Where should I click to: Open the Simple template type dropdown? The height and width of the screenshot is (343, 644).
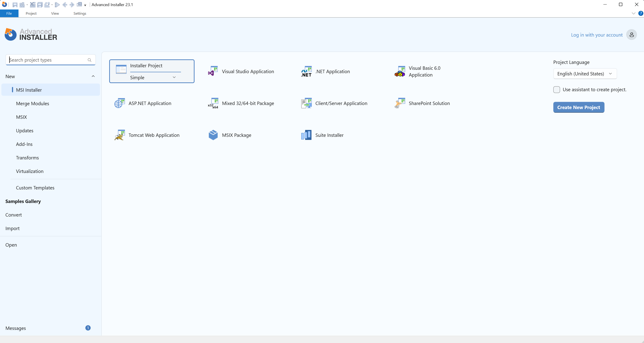174,77
